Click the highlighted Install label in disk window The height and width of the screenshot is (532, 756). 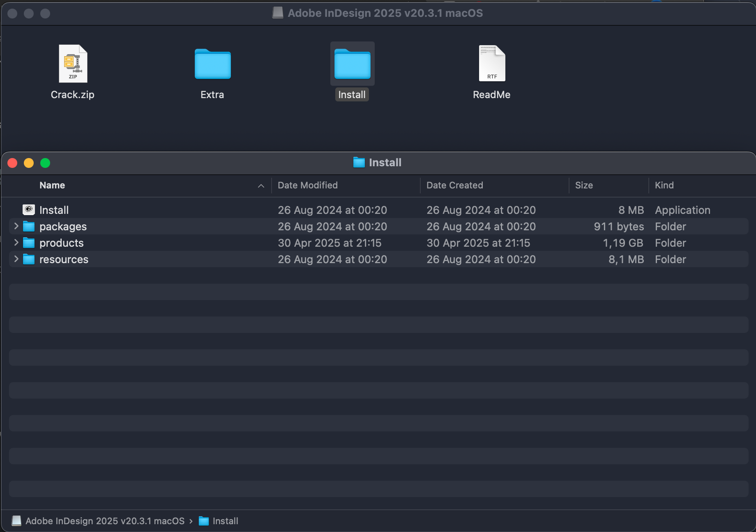(x=352, y=95)
